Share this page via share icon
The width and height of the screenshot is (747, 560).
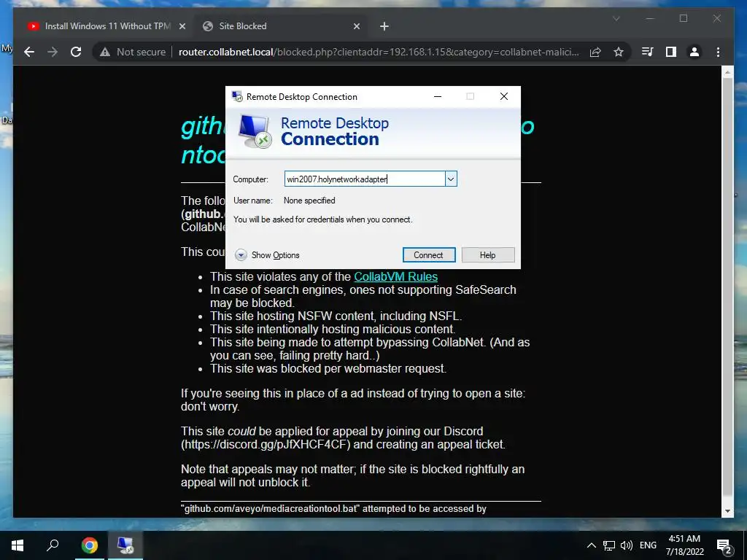coord(595,52)
